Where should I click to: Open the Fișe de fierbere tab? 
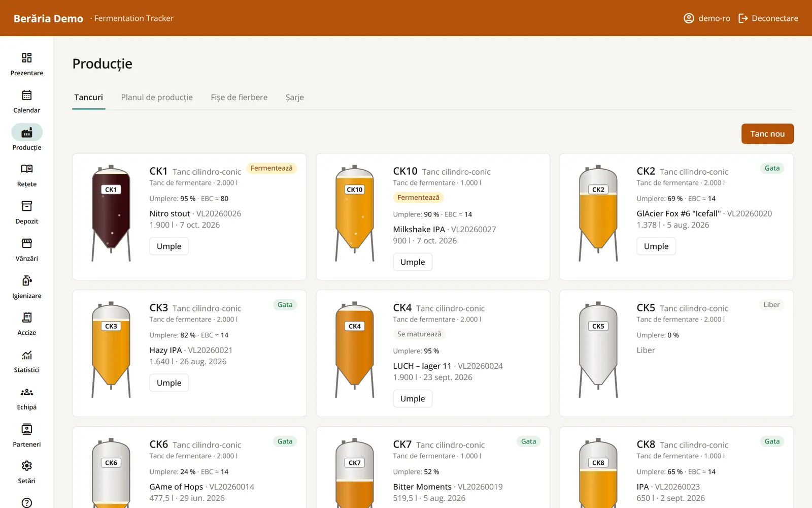tap(239, 98)
